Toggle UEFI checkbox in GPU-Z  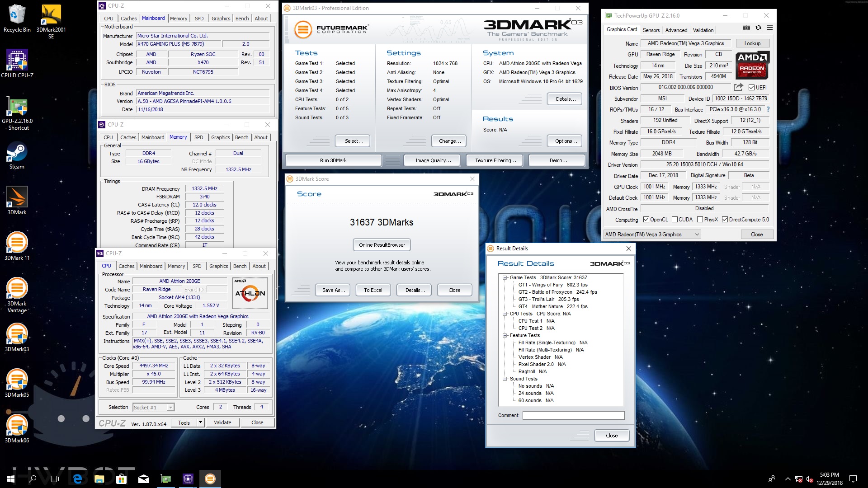(x=751, y=87)
